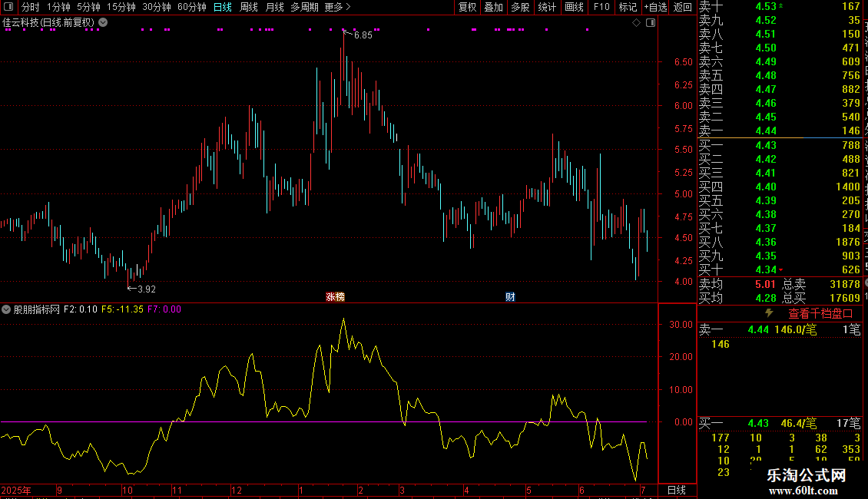Click the 买一 46.4/笔 detail header
Image resolution: width=868 pixels, height=499 pixels.
pyautogui.click(x=780, y=424)
